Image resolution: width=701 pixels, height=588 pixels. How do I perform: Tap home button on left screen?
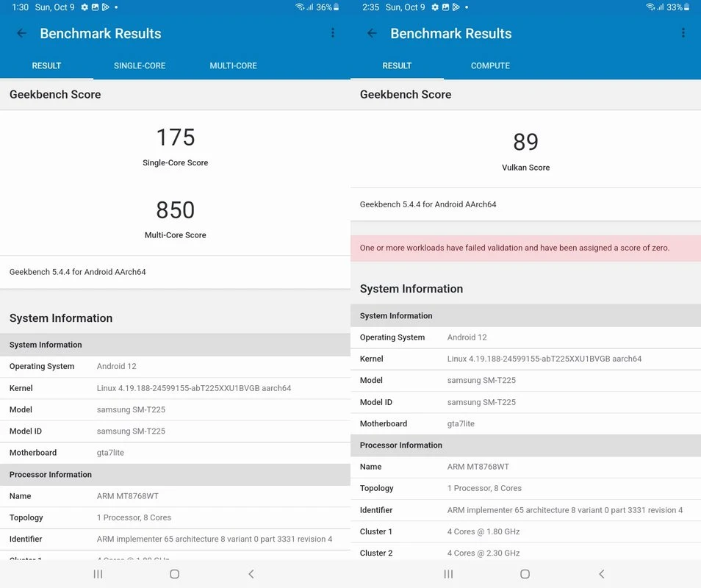click(x=175, y=574)
